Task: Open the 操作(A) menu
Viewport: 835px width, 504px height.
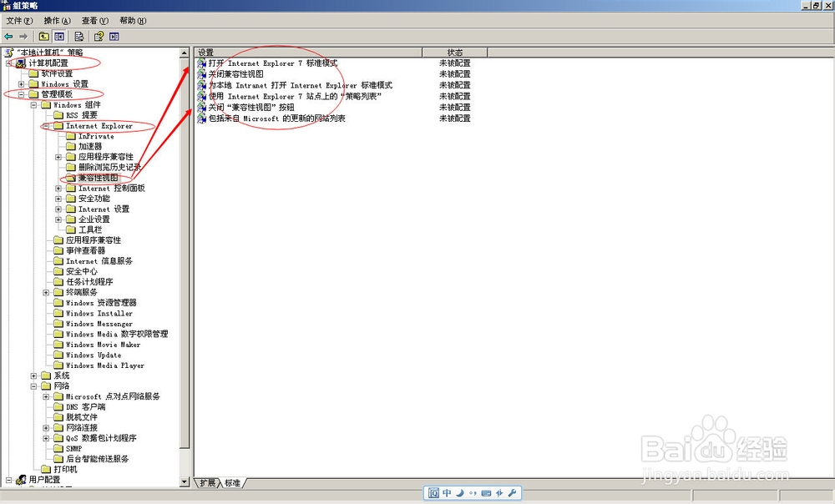Action: coord(57,21)
